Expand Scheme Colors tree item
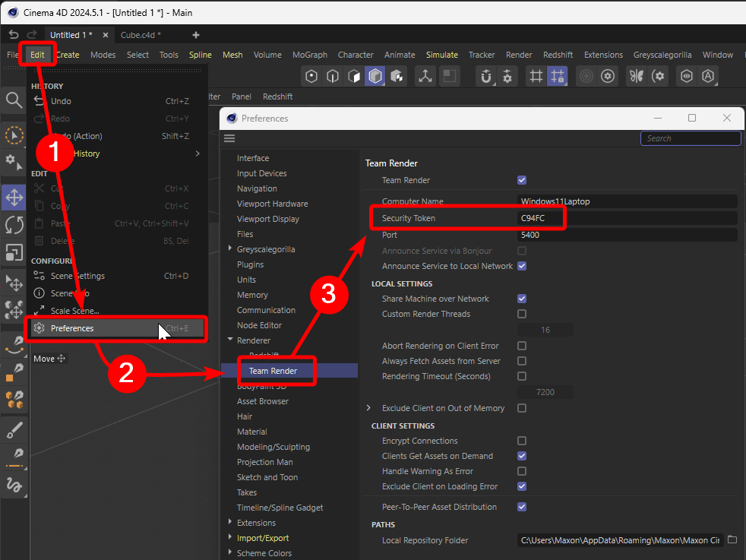Viewport: 746px width, 560px height. [x=229, y=552]
